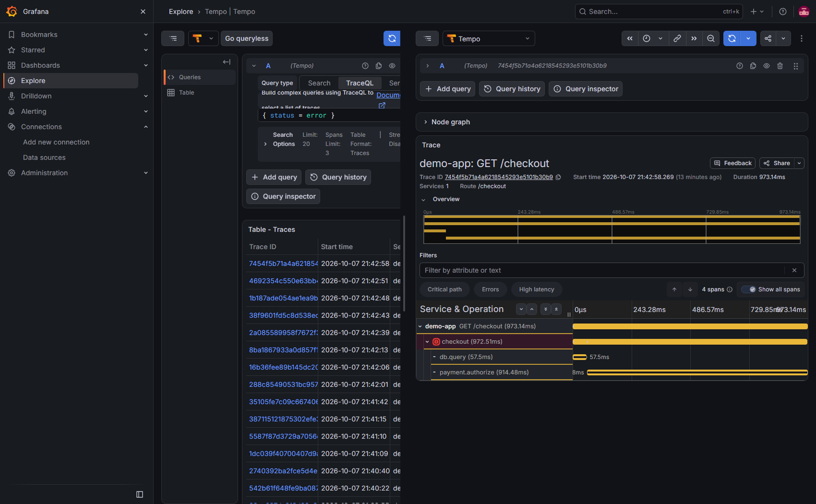Image resolution: width=816 pixels, height=504 pixels.
Task: Hide query A response in right pane
Action: (767, 66)
